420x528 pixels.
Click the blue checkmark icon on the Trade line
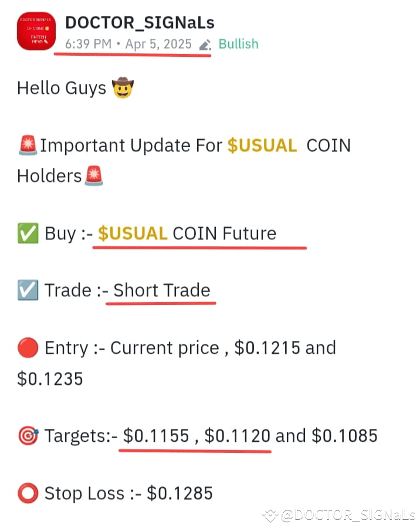click(x=27, y=290)
